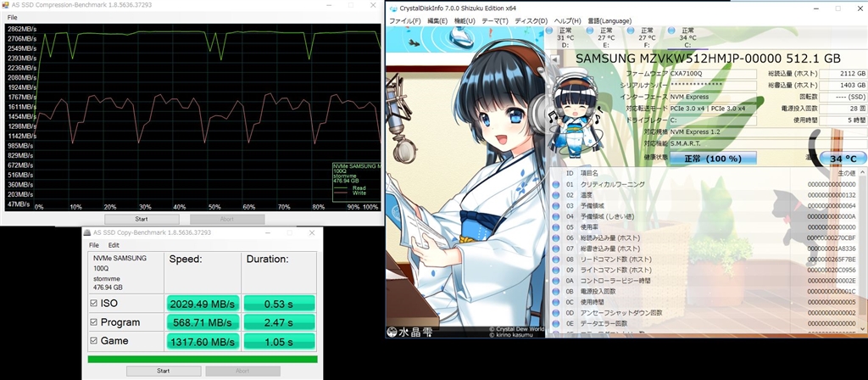Viewport: 868px width, 380px height.
Task: Click status orb for 01 クリティカルワーニング
Action: tap(556, 184)
